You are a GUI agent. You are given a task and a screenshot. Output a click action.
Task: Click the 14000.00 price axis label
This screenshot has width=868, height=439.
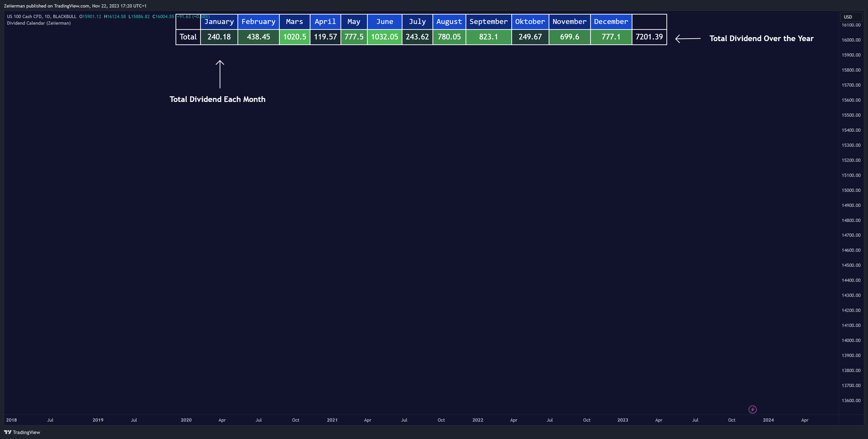851,340
